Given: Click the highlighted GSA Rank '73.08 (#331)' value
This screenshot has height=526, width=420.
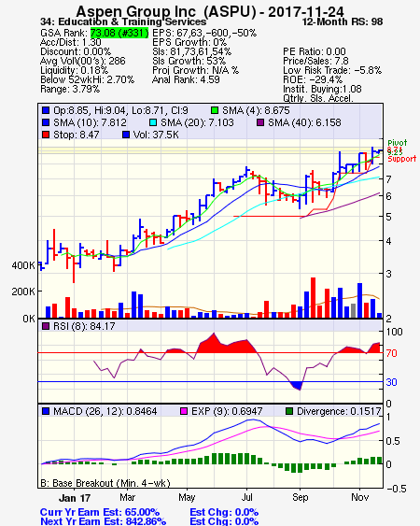Looking at the screenshot, I should [x=119, y=33].
